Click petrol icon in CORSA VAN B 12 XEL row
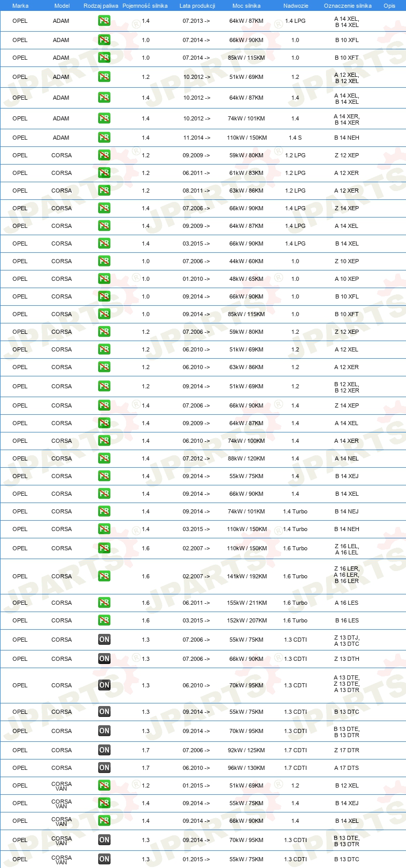This screenshot has height=868, width=406. click(x=104, y=785)
